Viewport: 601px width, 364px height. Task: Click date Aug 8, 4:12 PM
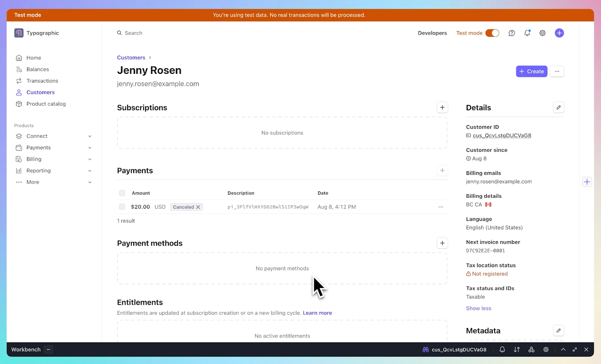click(336, 207)
